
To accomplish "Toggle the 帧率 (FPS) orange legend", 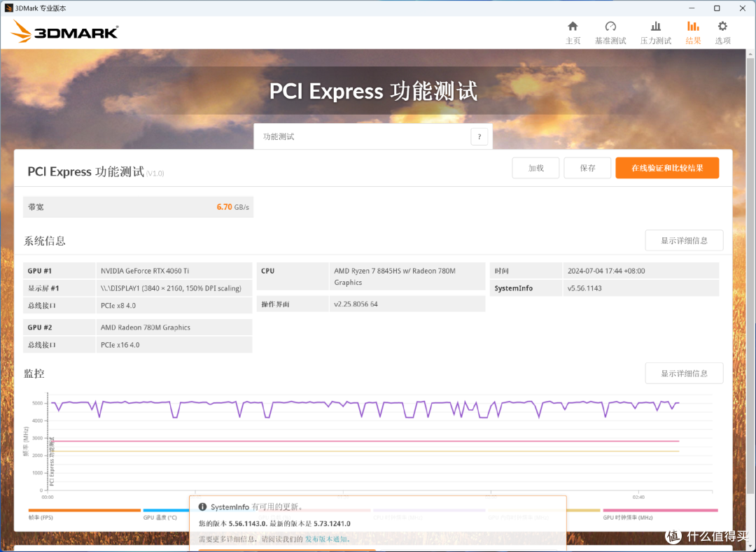I will coord(85,514).
